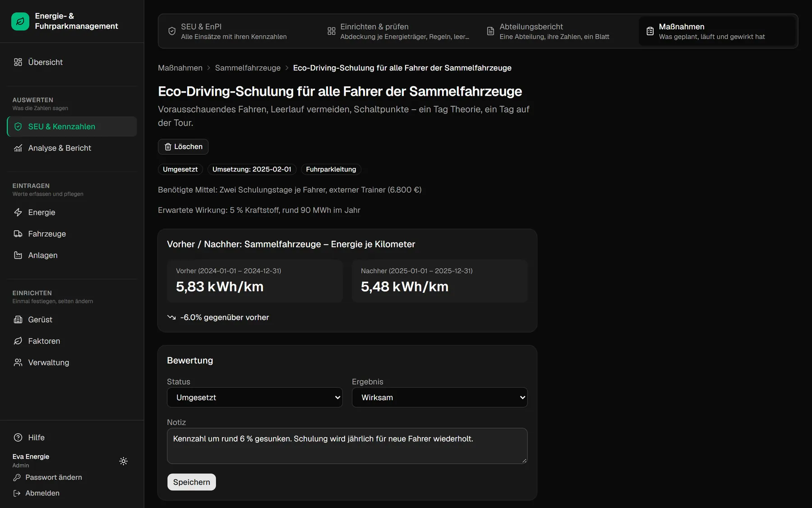Switch to the SEU & EnPI tab
Viewport: 812px width, 508px height.
tap(240, 31)
